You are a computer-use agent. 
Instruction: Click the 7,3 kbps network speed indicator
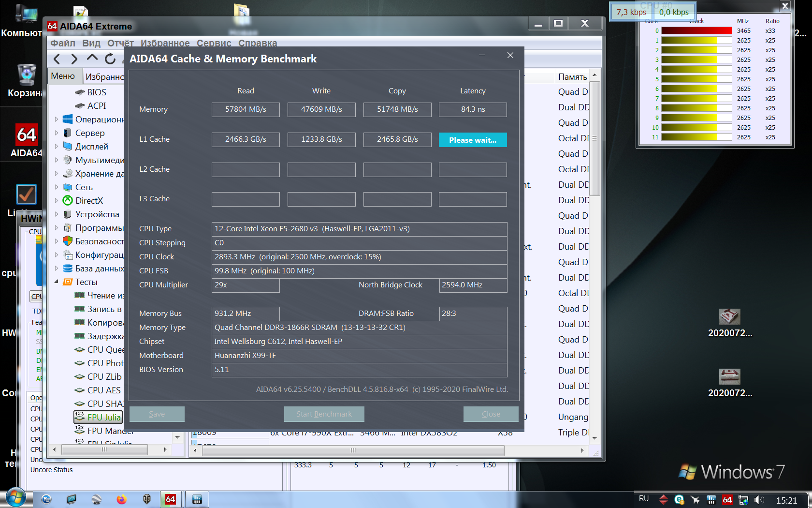click(x=631, y=12)
